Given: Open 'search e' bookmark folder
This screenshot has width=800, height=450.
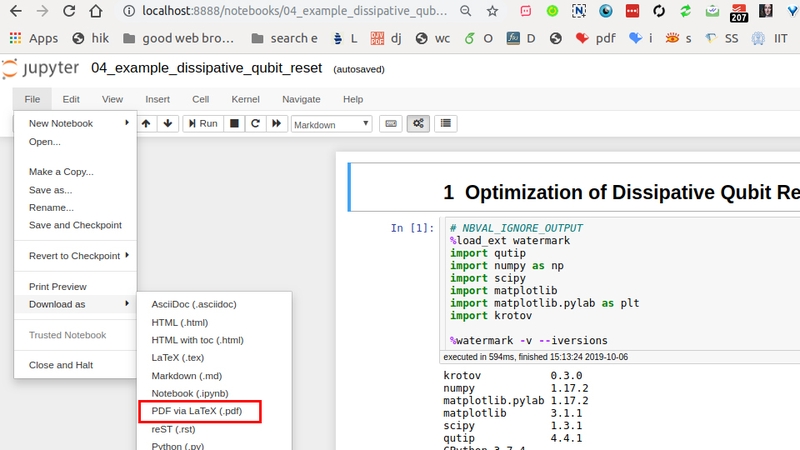Looking at the screenshot, I should [285, 38].
